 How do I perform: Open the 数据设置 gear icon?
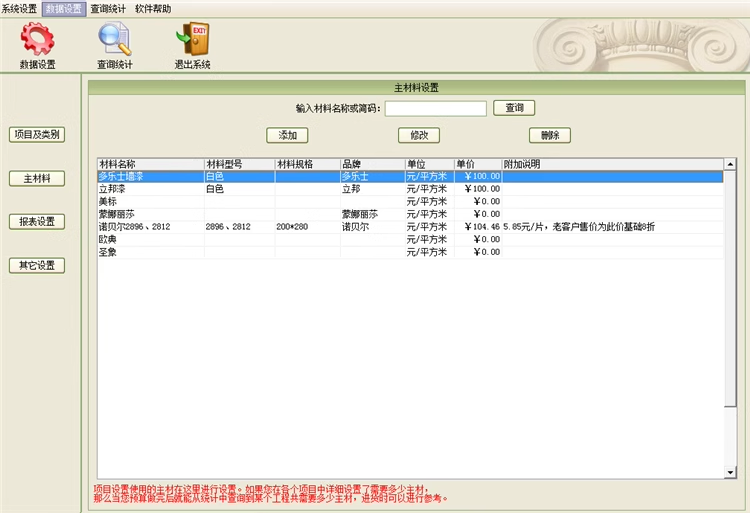click(x=37, y=39)
